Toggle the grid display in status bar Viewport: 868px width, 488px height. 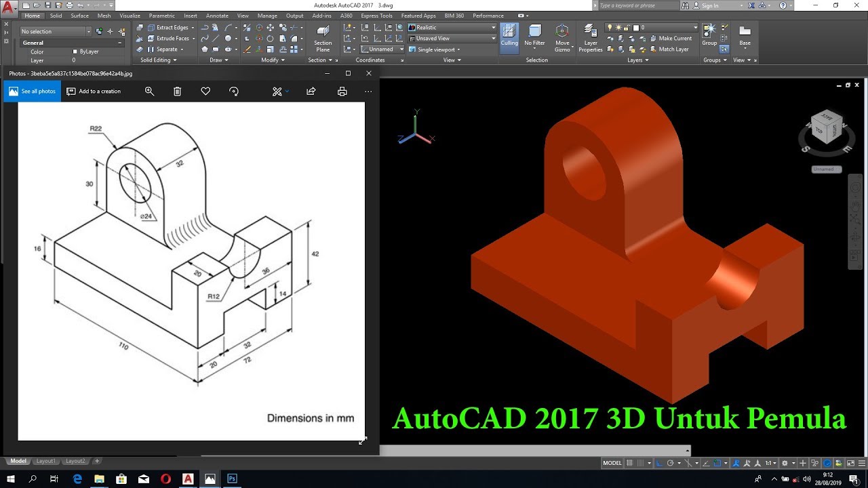[629, 463]
